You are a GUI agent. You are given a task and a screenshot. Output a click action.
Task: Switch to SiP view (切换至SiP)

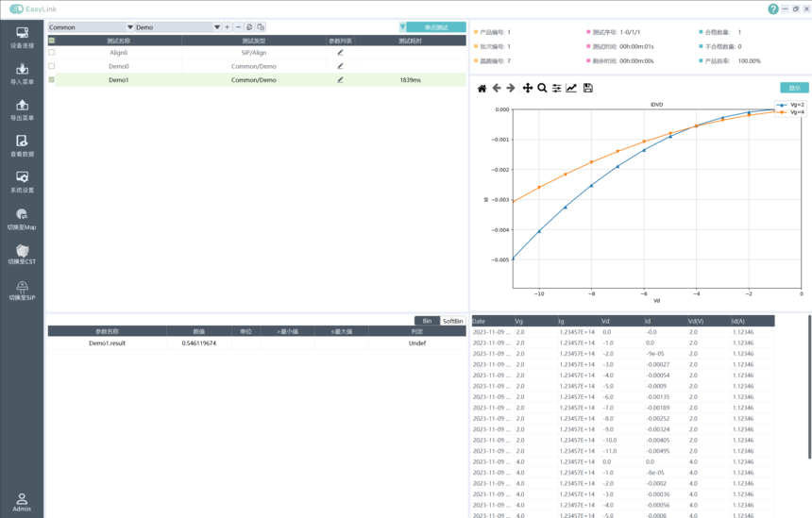pos(22,291)
